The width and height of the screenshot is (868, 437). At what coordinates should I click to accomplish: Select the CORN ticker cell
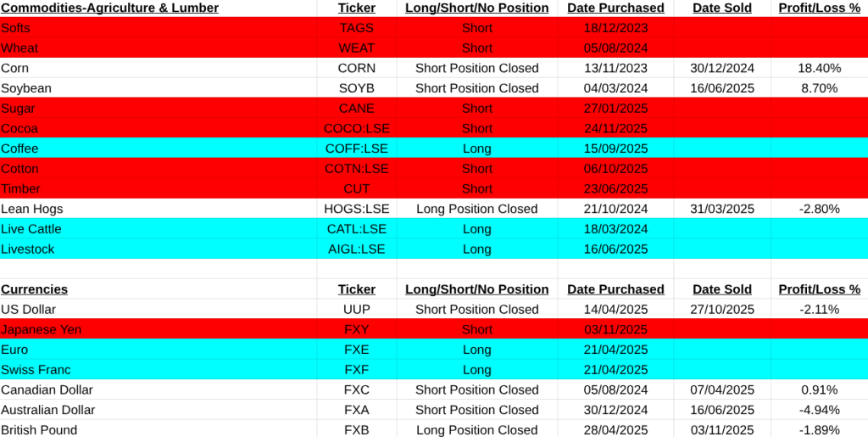click(x=356, y=68)
